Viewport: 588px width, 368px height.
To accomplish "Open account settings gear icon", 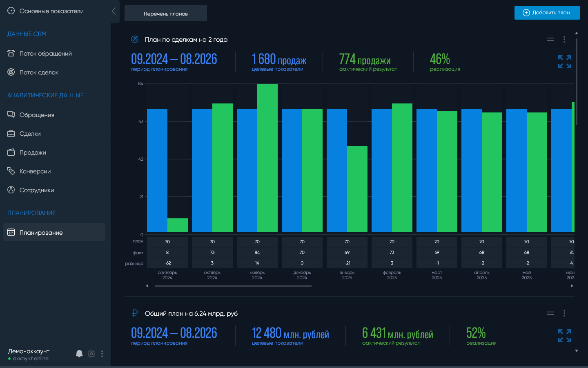I will coord(91,354).
